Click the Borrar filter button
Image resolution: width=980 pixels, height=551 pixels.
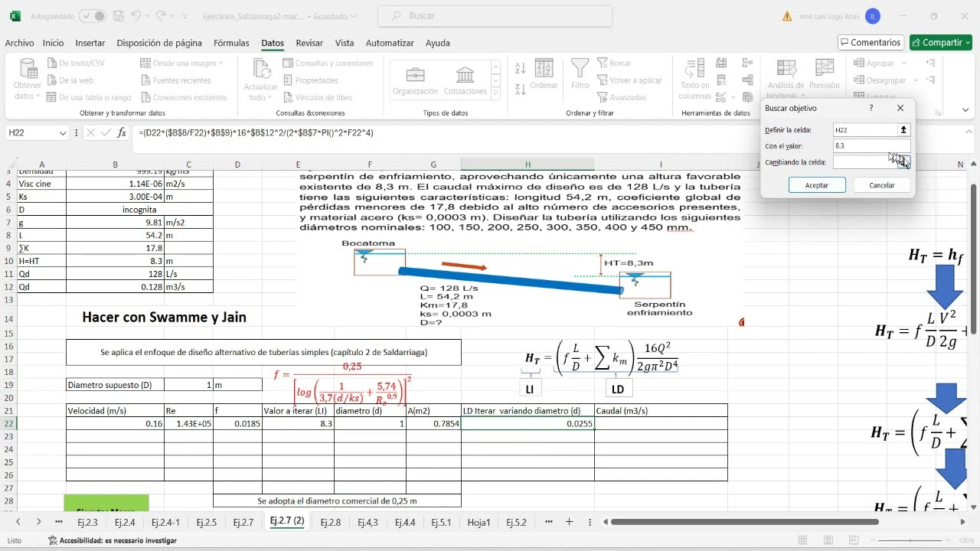tap(614, 64)
